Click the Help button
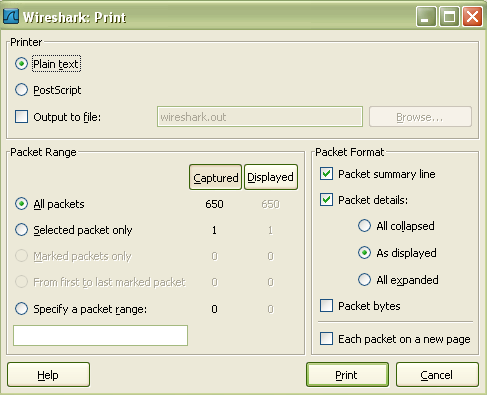 tap(48, 375)
